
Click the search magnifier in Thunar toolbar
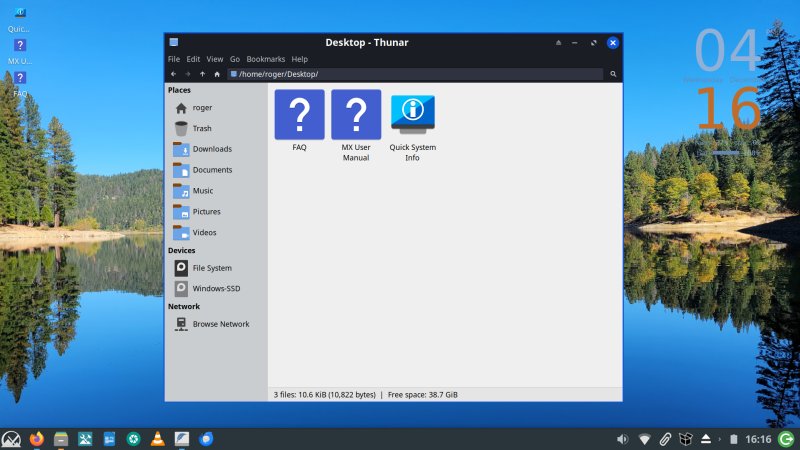click(613, 74)
